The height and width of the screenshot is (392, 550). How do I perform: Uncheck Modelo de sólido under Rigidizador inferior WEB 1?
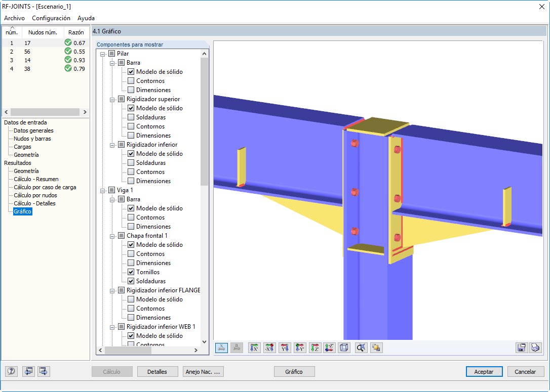[131, 335]
